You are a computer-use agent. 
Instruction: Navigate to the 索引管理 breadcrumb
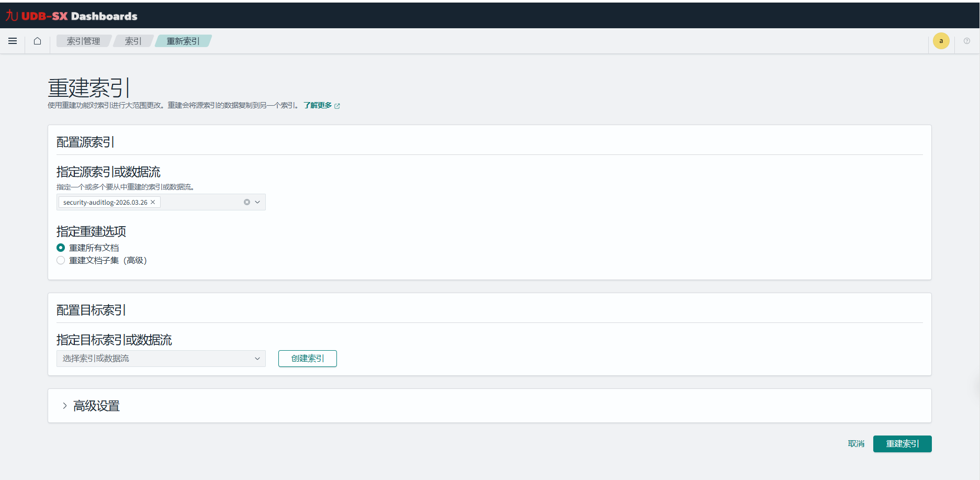click(83, 41)
